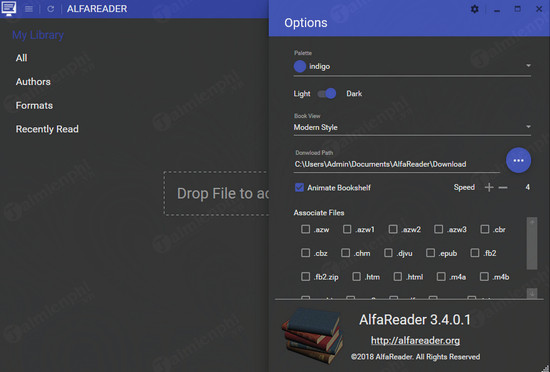Screen dimensions: 550x372
Task: Open the hamburger menu icon
Action: [29, 9]
